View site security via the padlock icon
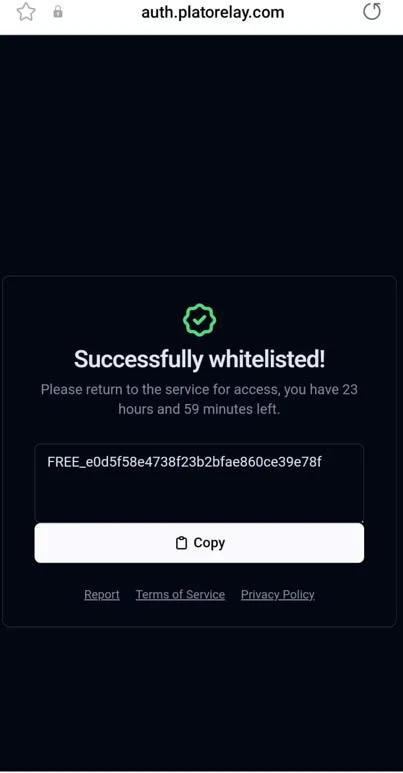The height and width of the screenshot is (773, 403). (58, 12)
